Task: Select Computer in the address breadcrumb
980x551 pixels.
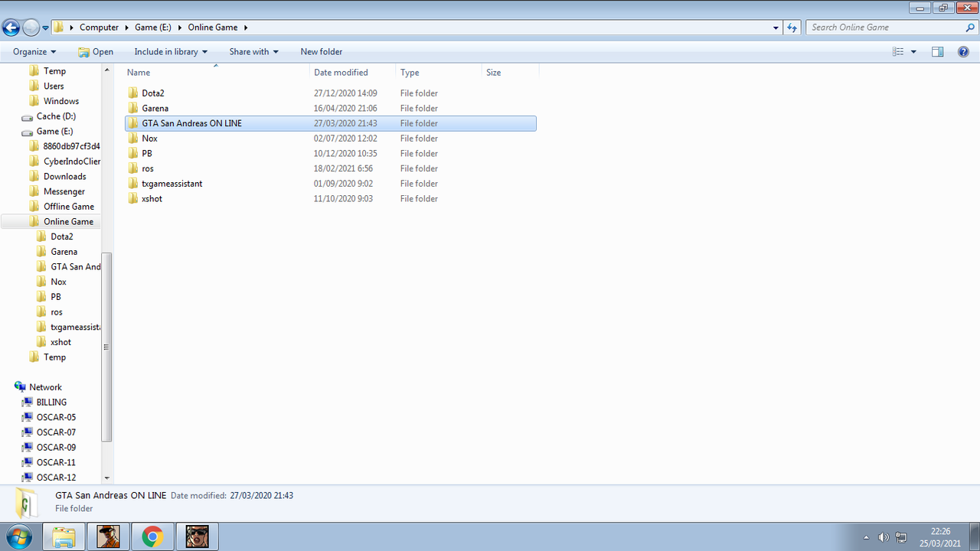Action: coord(99,28)
